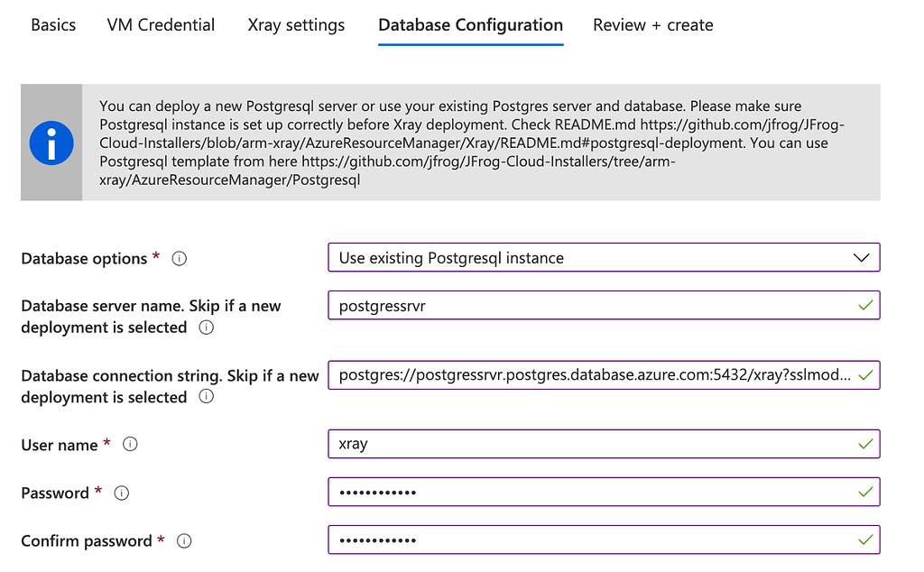Show info tooltip for Database server name
The height and width of the screenshot is (572, 924).
coord(207,328)
